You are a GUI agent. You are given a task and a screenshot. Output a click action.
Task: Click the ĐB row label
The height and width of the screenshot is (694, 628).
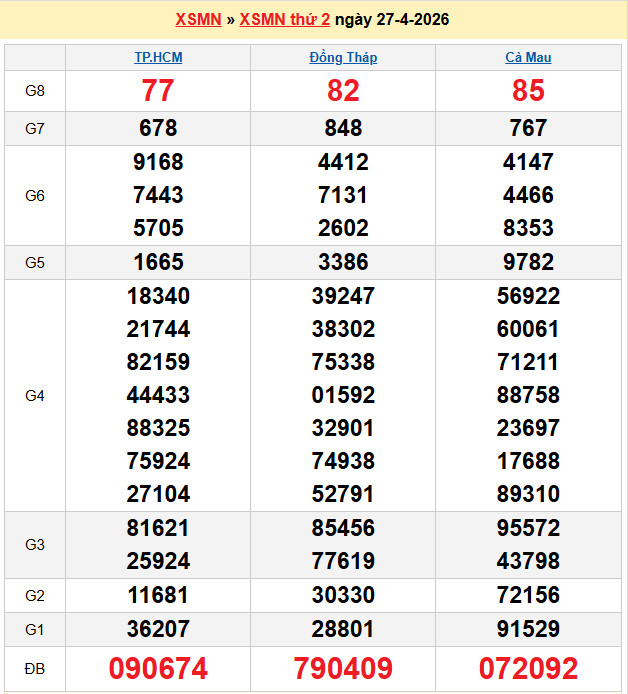[35, 669]
